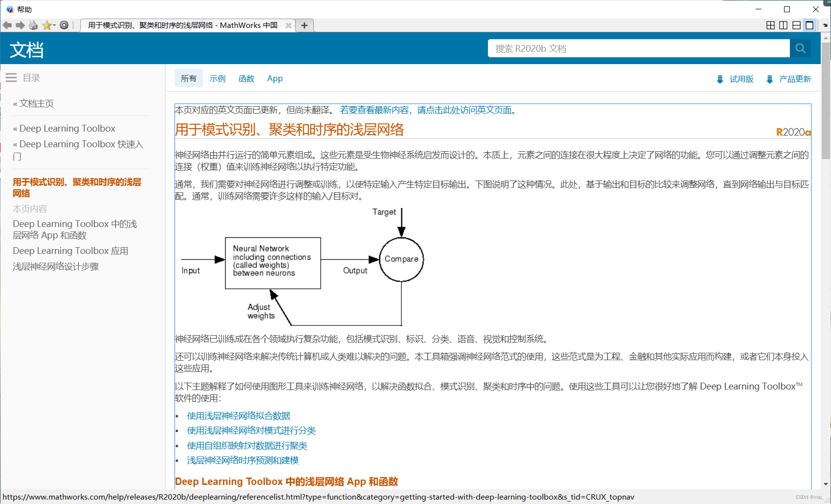Split the view top and bottom
Image resolution: width=831 pixels, height=504 pixels.
tap(797, 25)
